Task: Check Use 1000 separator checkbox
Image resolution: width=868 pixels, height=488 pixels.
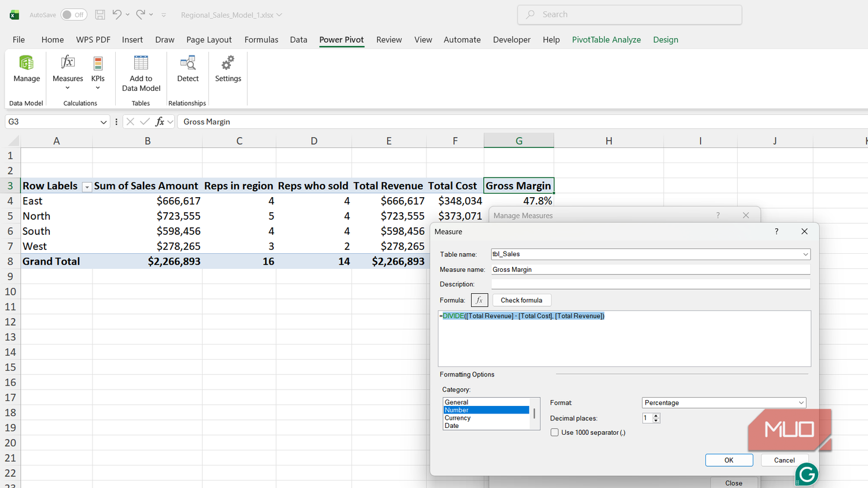Action: [554, 432]
